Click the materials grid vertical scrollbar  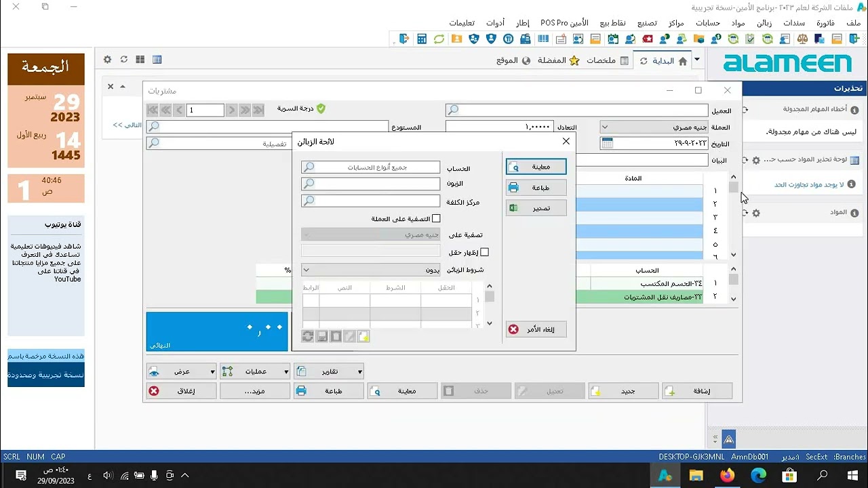(x=733, y=216)
